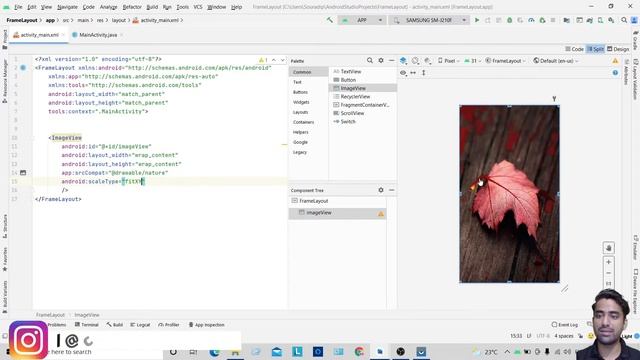Zoom out the design preview
This screenshot has width=640, height=360.
click(609, 273)
